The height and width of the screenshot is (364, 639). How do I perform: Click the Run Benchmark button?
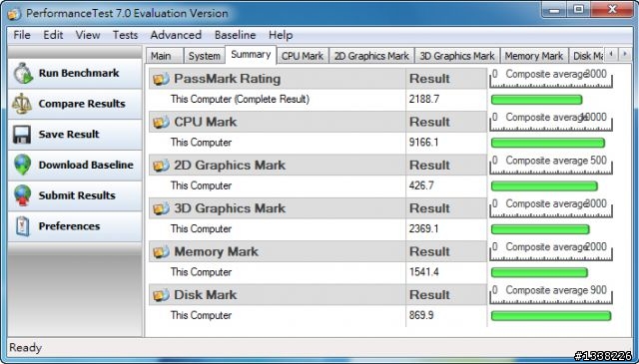75,73
